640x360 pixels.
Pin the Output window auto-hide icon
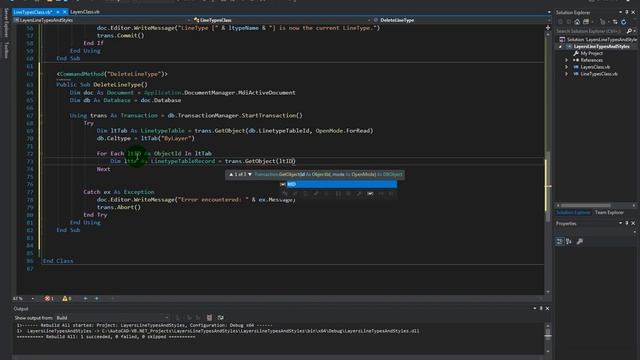coord(541,309)
